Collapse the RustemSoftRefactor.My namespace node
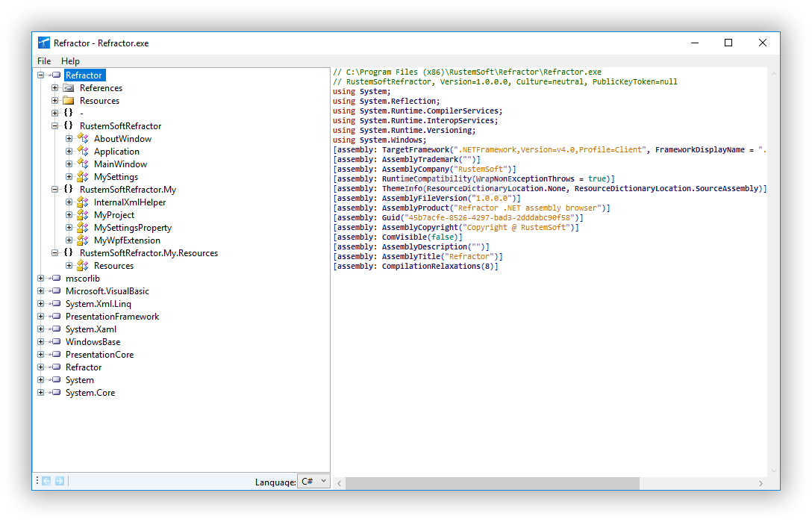Screen dimensions: 812x522 [x=55, y=189]
